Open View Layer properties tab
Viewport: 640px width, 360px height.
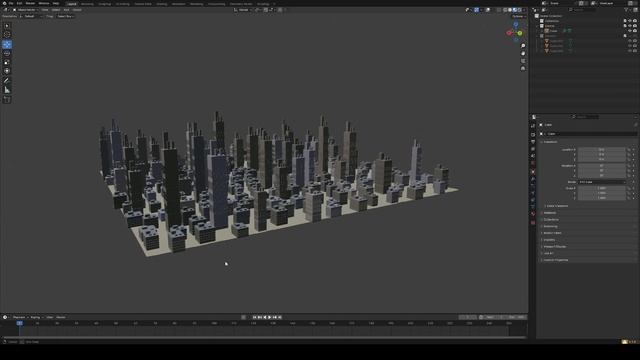pyautogui.click(x=533, y=149)
